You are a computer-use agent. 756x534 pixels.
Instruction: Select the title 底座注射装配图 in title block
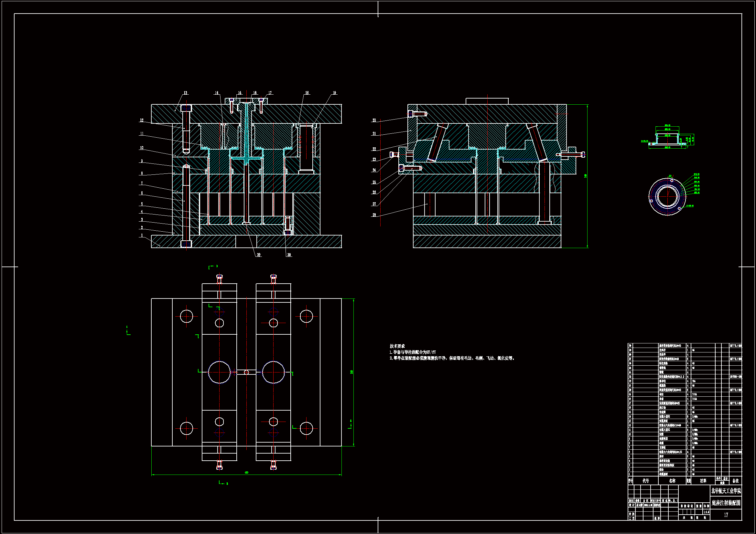[726, 503]
